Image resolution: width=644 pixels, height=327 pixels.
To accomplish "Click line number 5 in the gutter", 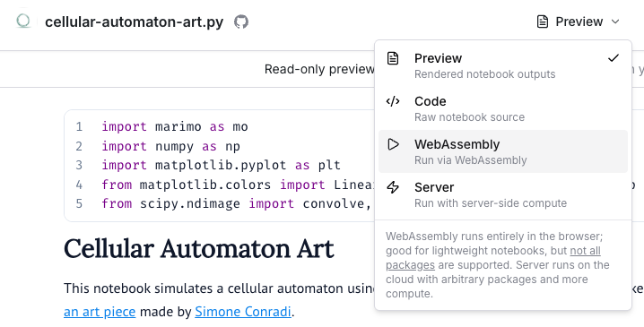I will click(79, 203).
